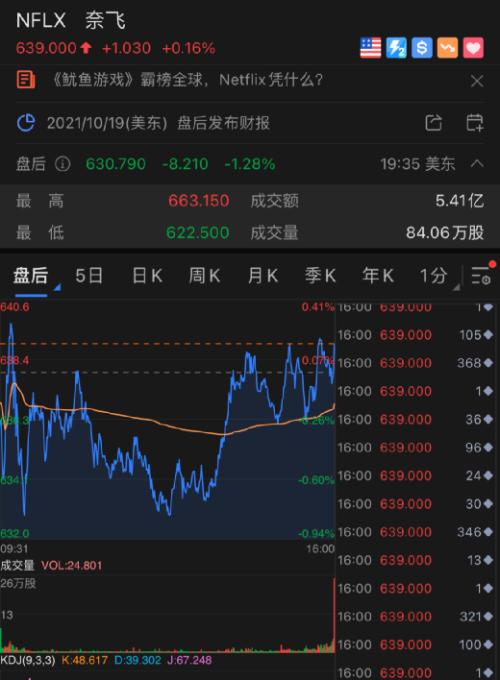
Task: Tap the trade row with volume 100
Action: click(x=415, y=645)
